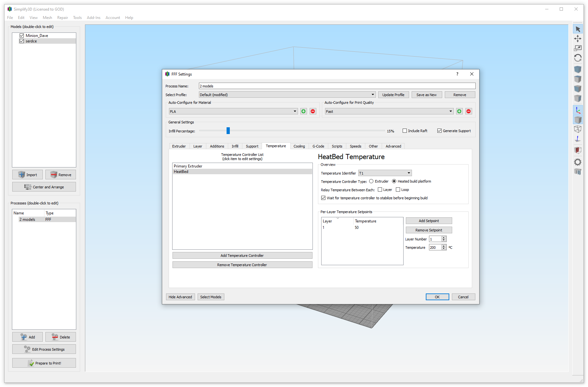Switch to default isometric view cube
The width and height of the screenshot is (588, 387).
pos(578,69)
